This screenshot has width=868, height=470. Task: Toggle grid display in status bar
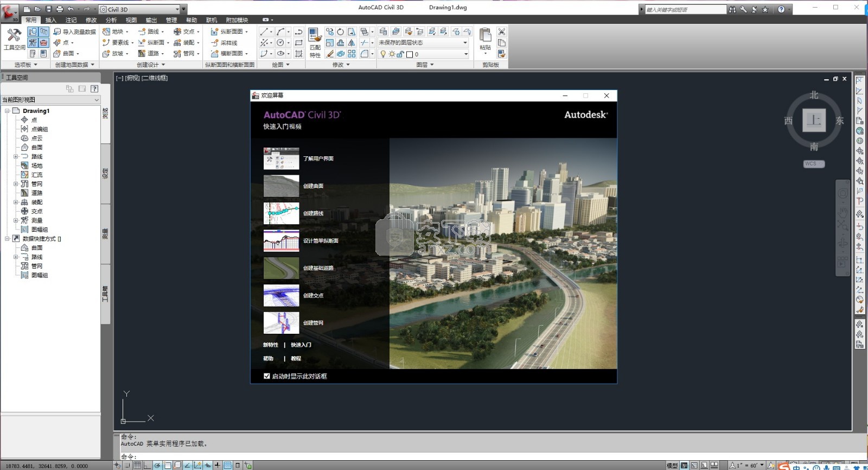137,465
